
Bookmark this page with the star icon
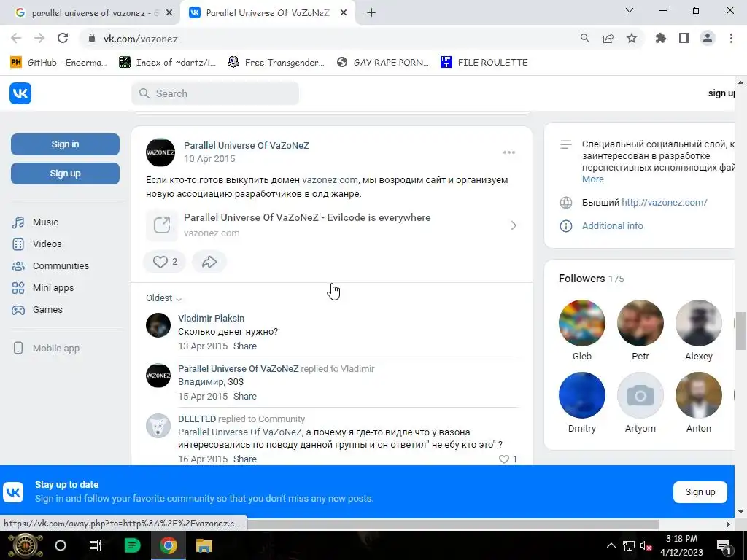pyautogui.click(x=631, y=38)
